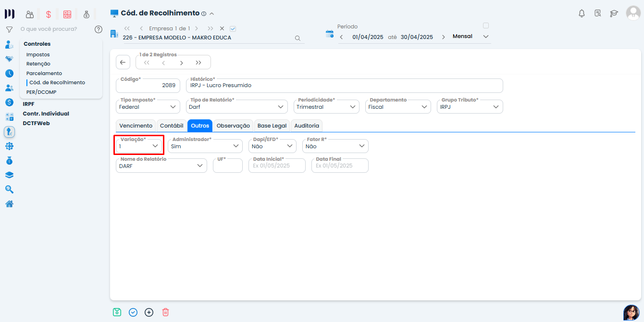The width and height of the screenshot is (644, 322).
Task: Open the Mensal period dropdown
Action: 471,37
